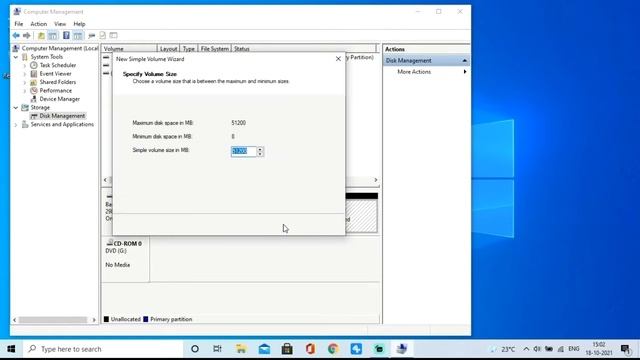640x360 pixels.
Task: Open the Office app on taskbar
Action: (x=310, y=349)
